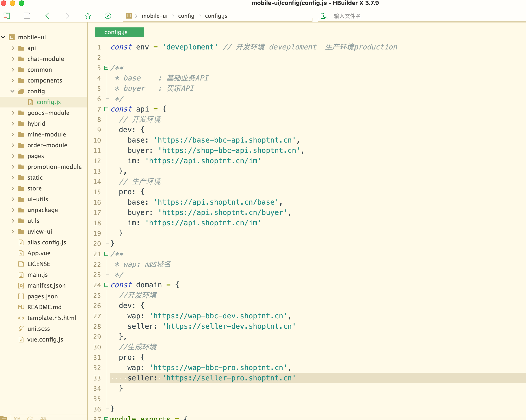Expand the api folder
Screen dimensions: 526x420
(x=13, y=48)
